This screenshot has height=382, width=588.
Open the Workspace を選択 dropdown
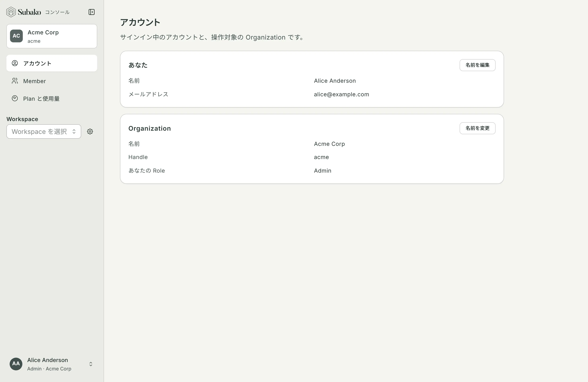click(44, 131)
